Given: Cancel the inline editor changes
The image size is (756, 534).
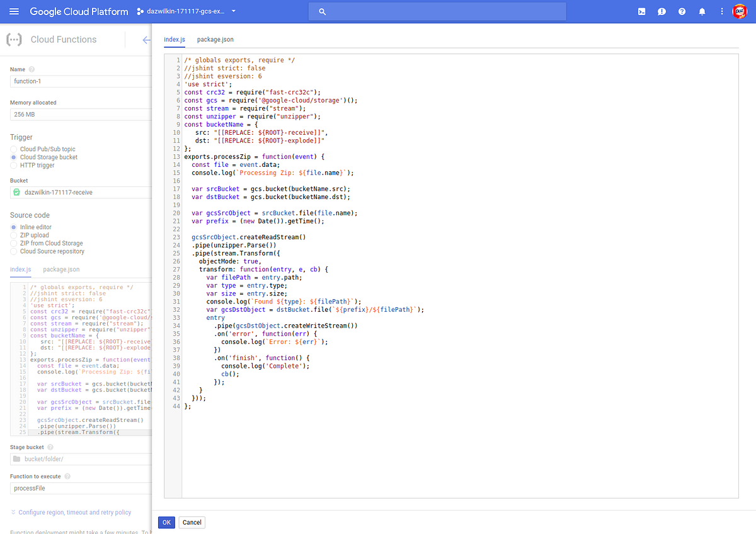Looking at the screenshot, I should pyautogui.click(x=192, y=522).
